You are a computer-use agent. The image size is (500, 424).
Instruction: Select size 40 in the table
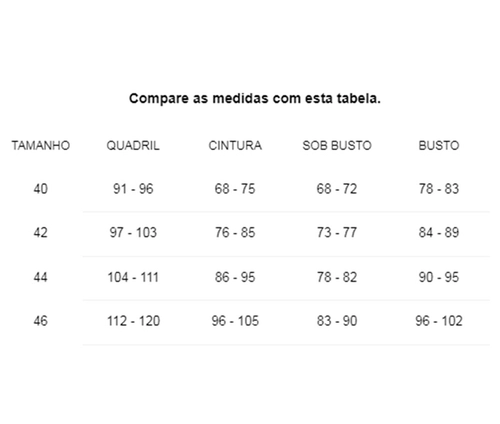(41, 189)
